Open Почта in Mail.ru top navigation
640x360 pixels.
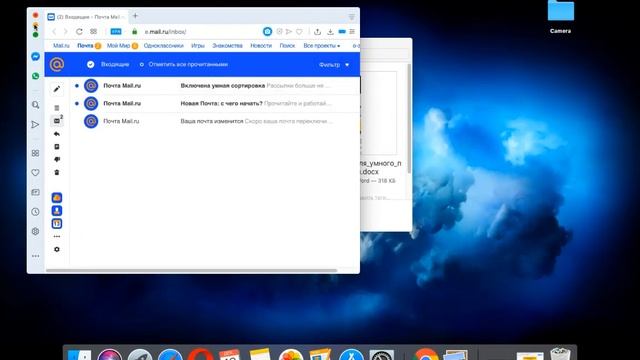pyautogui.click(x=85, y=46)
